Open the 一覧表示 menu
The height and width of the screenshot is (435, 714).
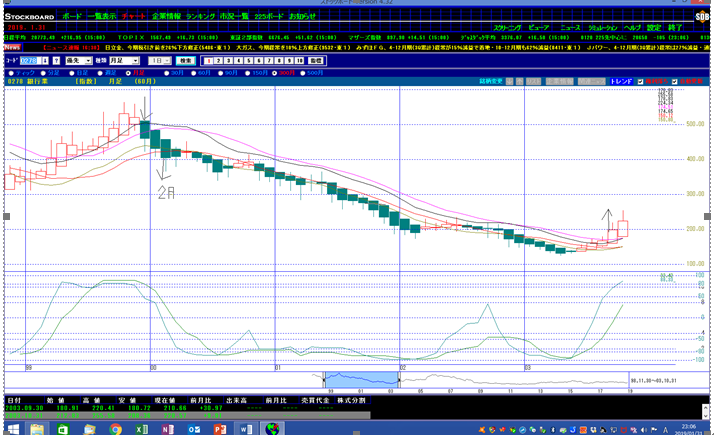click(x=102, y=16)
